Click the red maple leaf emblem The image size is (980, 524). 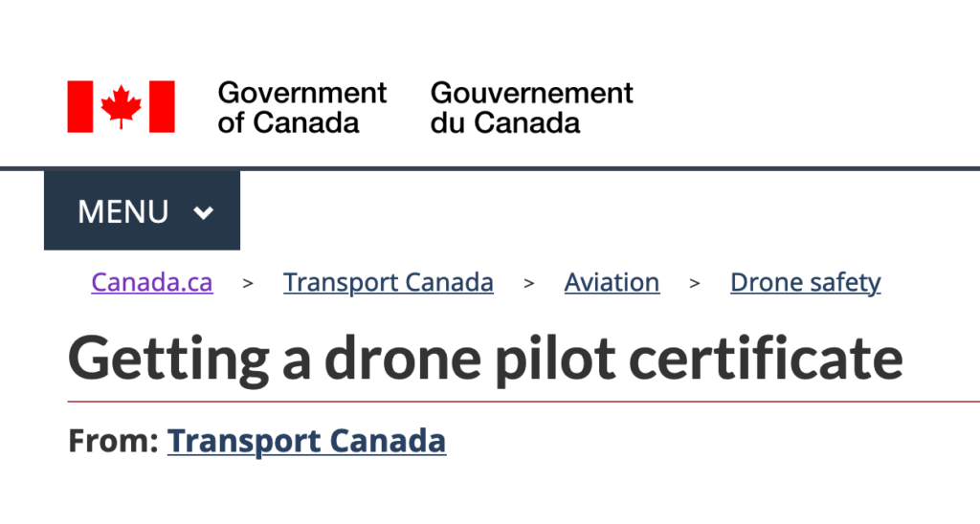coord(122,106)
